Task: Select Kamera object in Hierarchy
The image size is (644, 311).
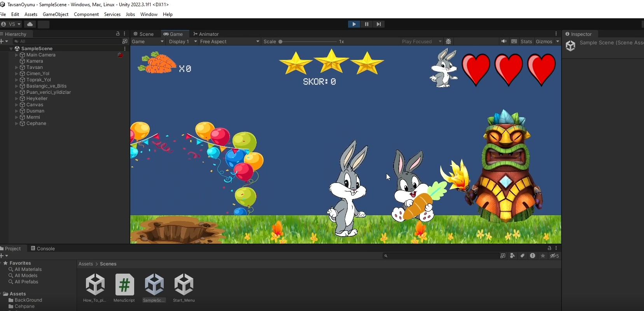Action: pyautogui.click(x=35, y=61)
